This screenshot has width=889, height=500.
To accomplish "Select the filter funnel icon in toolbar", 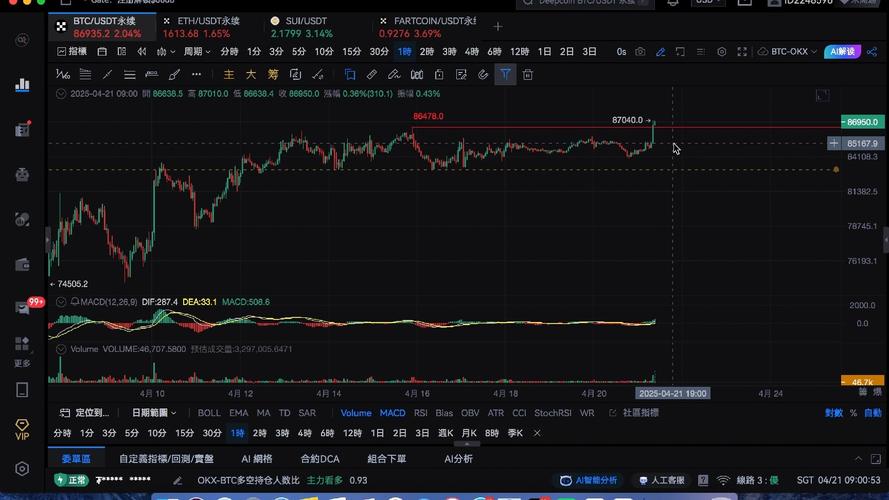I will [x=505, y=74].
